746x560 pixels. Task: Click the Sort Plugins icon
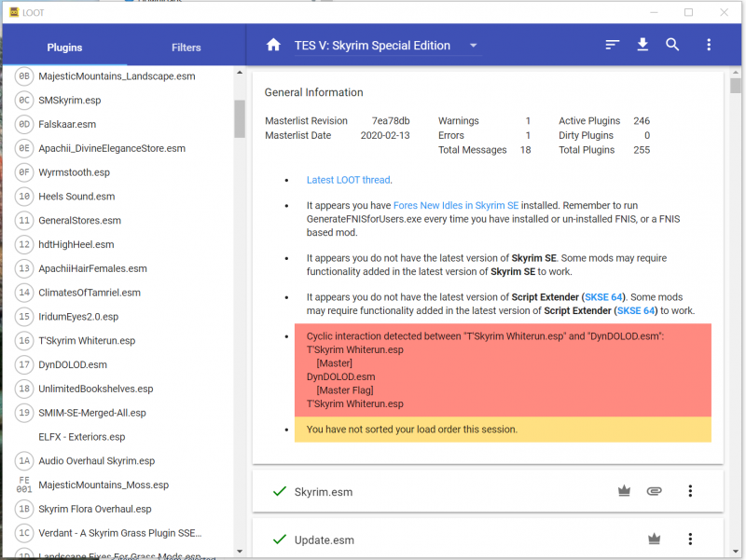tap(613, 45)
